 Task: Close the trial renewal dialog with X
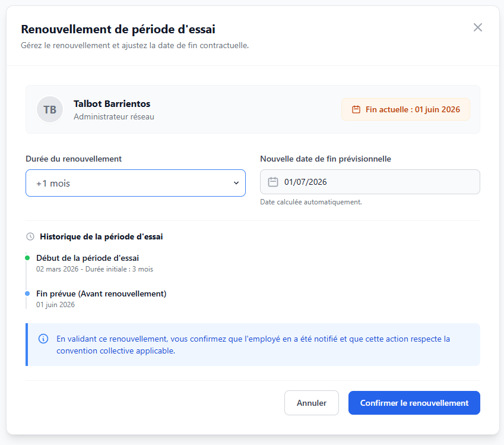478,28
